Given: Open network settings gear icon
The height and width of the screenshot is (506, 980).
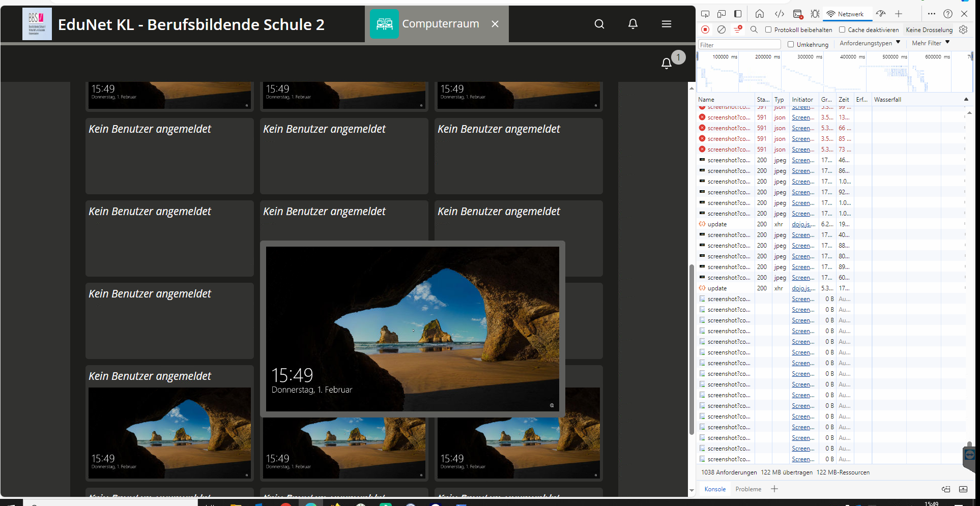Looking at the screenshot, I should [963, 29].
